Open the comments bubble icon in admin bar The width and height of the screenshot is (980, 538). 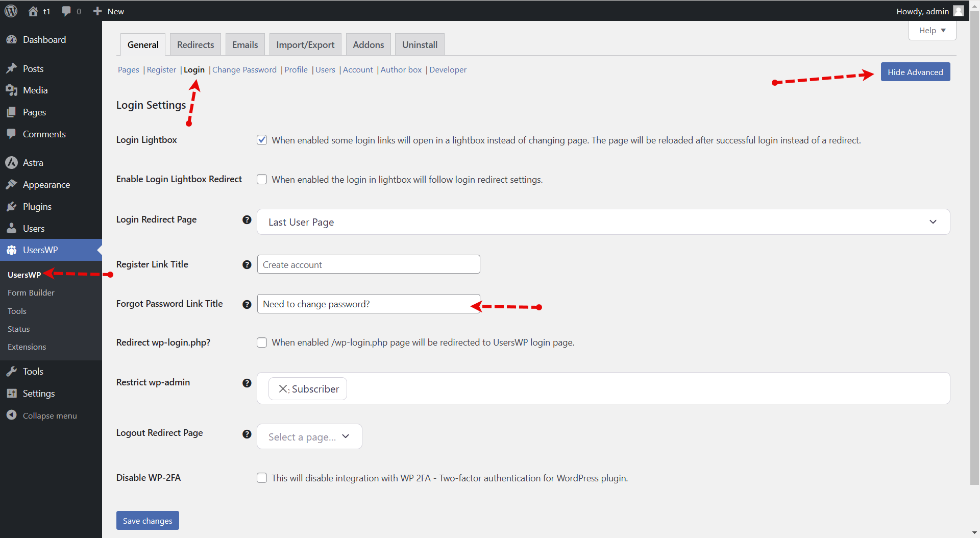[66, 11]
